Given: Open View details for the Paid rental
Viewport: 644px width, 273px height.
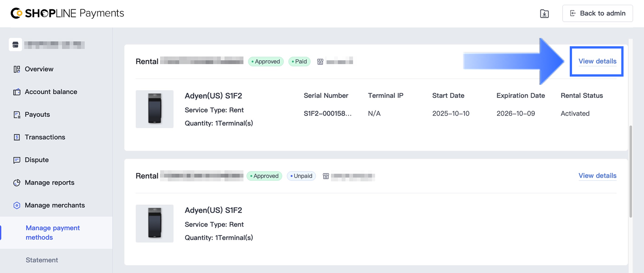Looking at the screenshot, I should [x=597, y=61].
